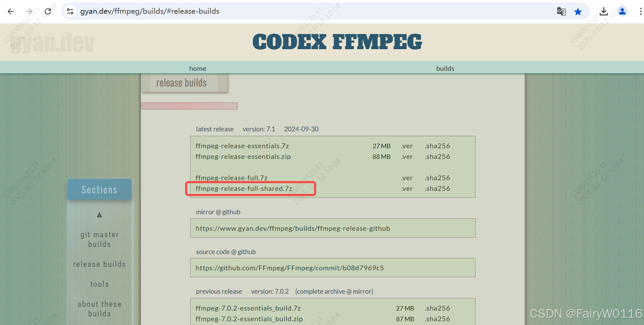The height and width of the screenshot is (325, 644).
Task: Jump to about these builds section
Action: point(99,309)
